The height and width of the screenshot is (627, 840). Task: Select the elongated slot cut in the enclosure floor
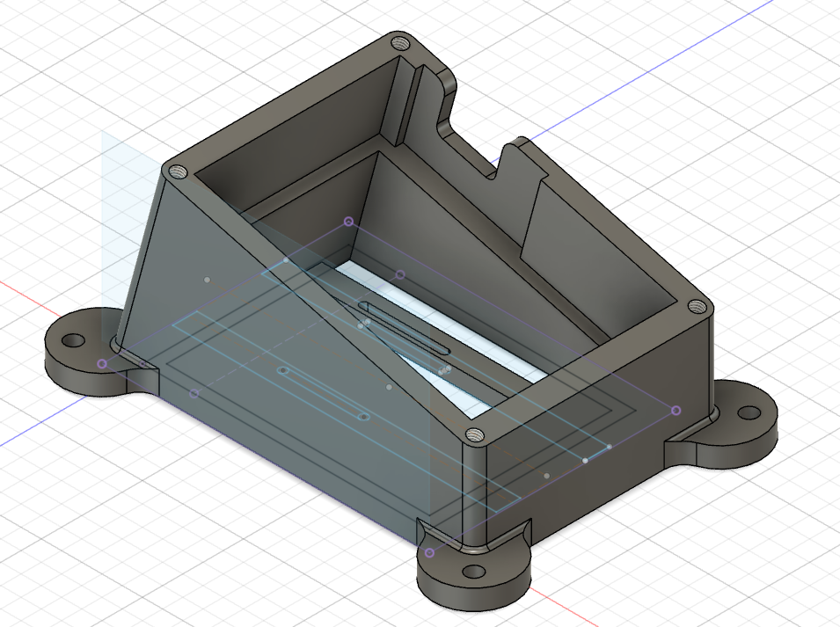405,326
